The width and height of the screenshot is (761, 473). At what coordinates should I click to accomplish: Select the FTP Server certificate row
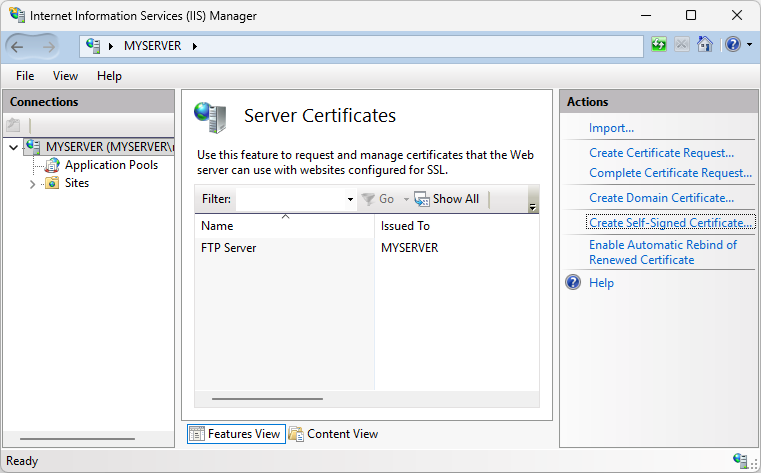[229, 248]
